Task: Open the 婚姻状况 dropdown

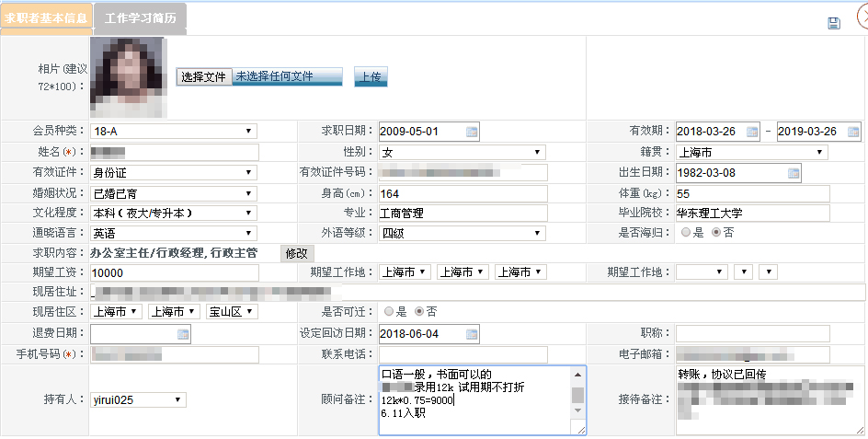Action: (173, 193)
